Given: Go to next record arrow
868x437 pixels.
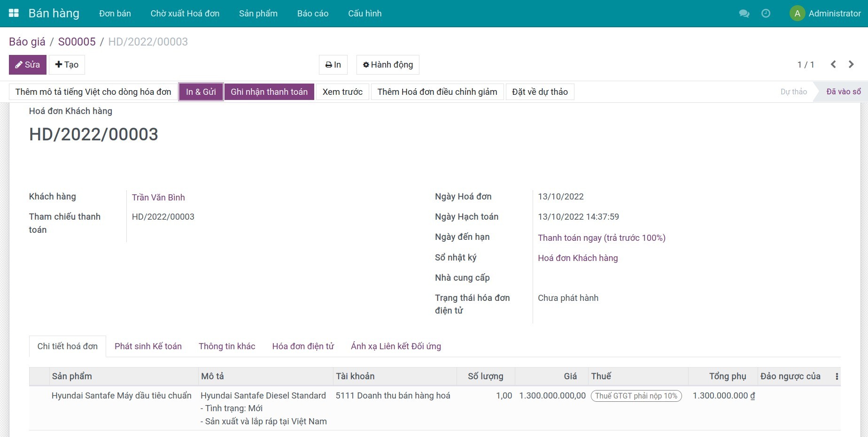Looking at the screenshot, I should pyautogui.click(x=851, y=65).
